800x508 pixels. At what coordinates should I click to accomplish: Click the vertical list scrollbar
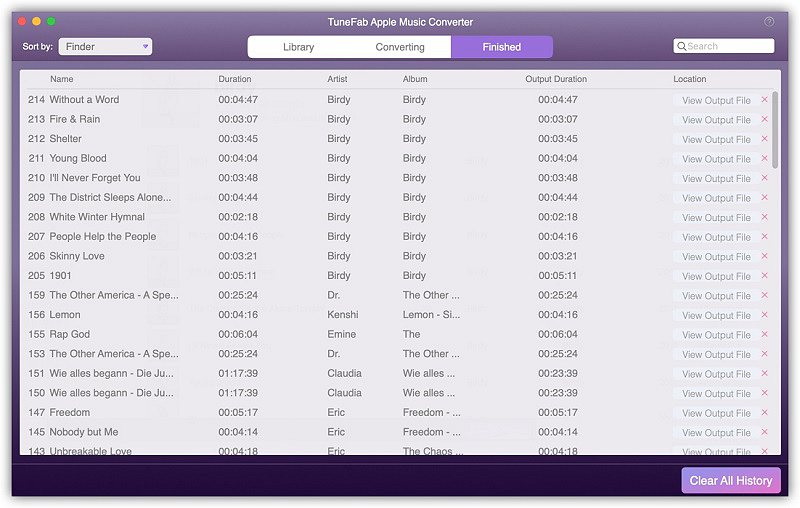point(775,130)
